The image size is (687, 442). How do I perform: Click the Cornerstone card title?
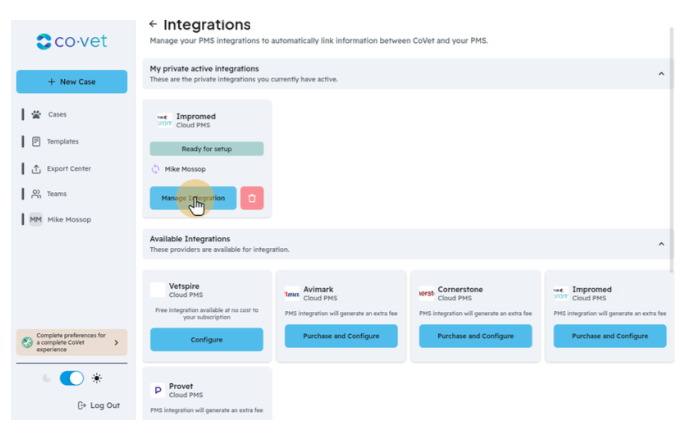coord(460,290)
